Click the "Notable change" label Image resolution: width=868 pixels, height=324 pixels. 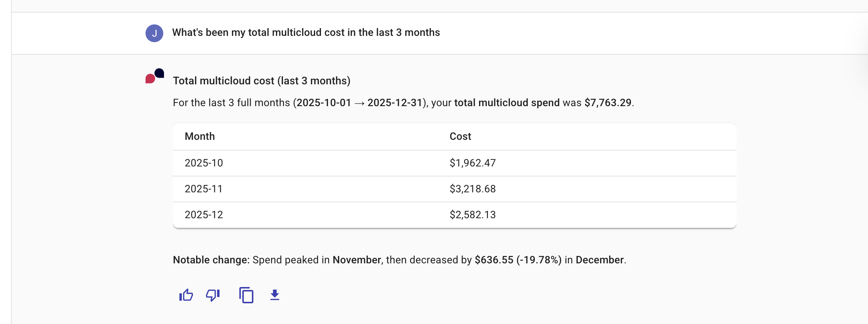[211, 260]
